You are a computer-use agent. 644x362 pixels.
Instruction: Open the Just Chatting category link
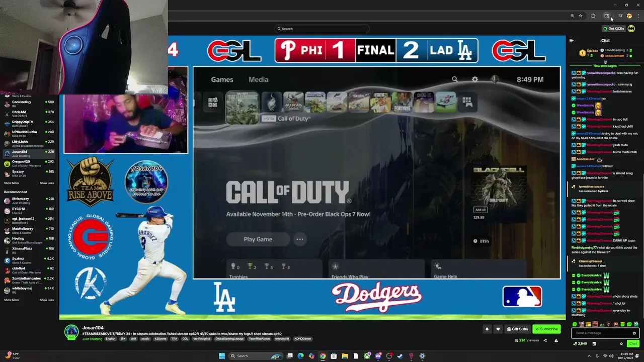[93, 339]
